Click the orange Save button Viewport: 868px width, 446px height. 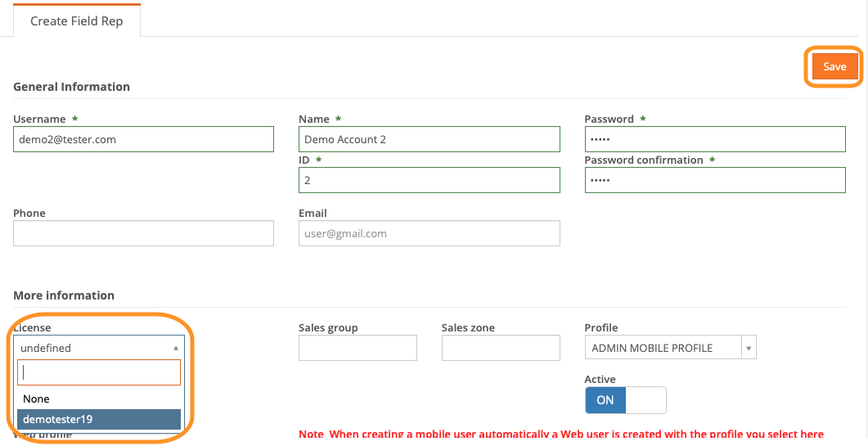[834, 66]
